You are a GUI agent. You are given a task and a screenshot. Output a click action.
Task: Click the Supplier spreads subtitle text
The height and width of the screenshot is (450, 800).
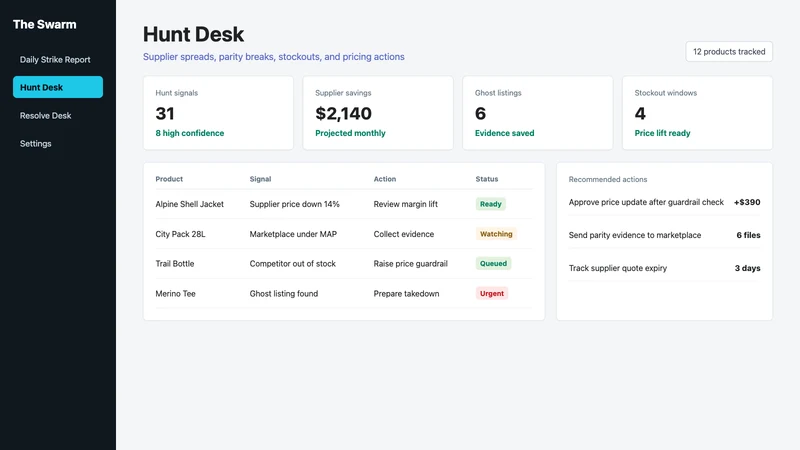(273, 57)
